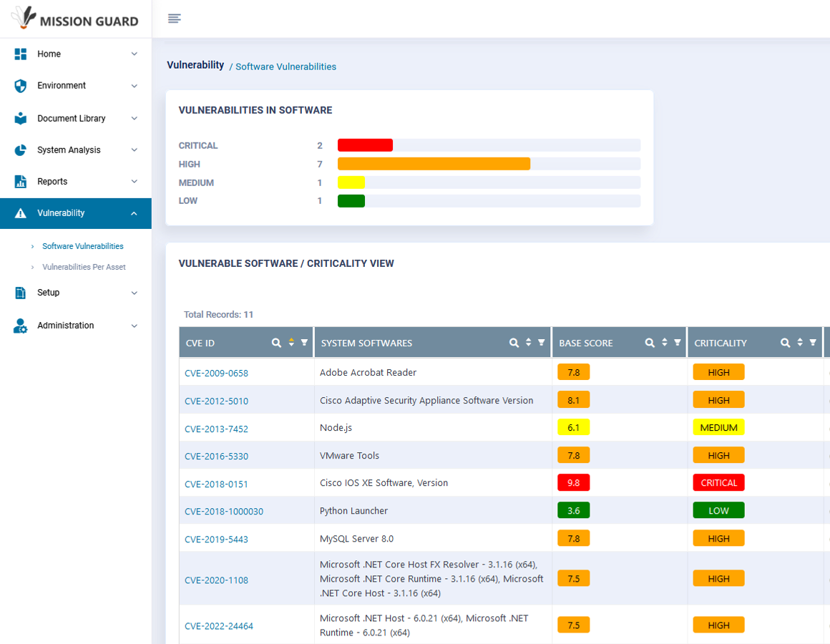This screenshot has width=830, height=644.
Task: Open Software Vulnerabilities submenu item
Action: 82,246
